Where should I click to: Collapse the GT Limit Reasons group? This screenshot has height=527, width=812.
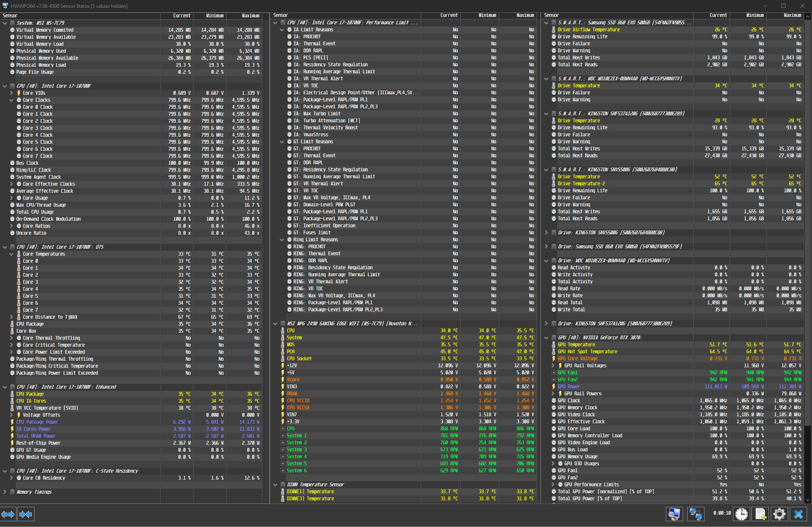[x=282, y=142]
